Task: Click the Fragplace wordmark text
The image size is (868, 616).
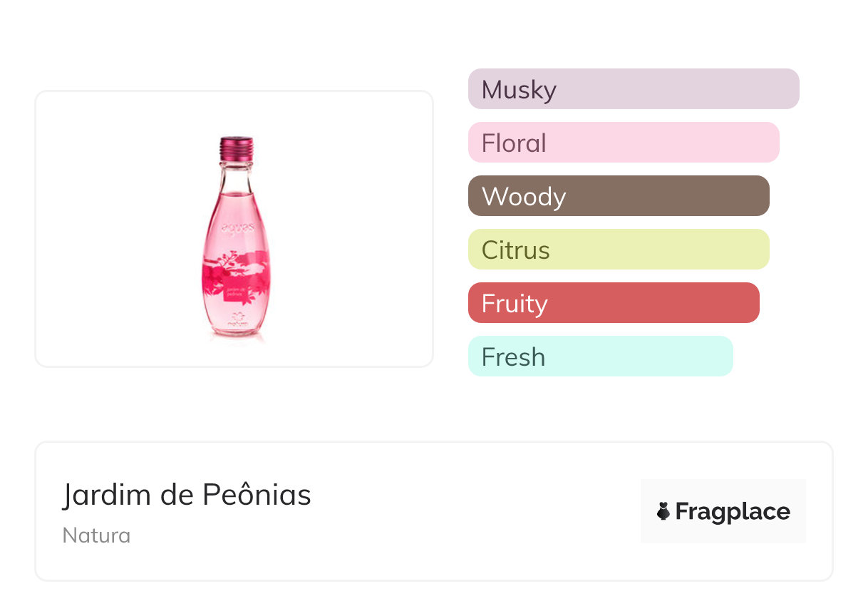Action: [733, 511]
